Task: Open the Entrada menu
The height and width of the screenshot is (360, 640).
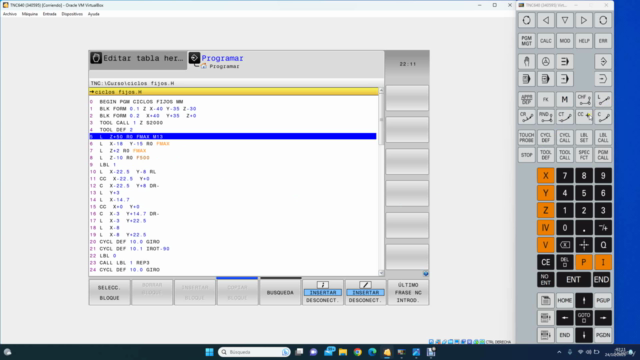Action: [49, 14]
